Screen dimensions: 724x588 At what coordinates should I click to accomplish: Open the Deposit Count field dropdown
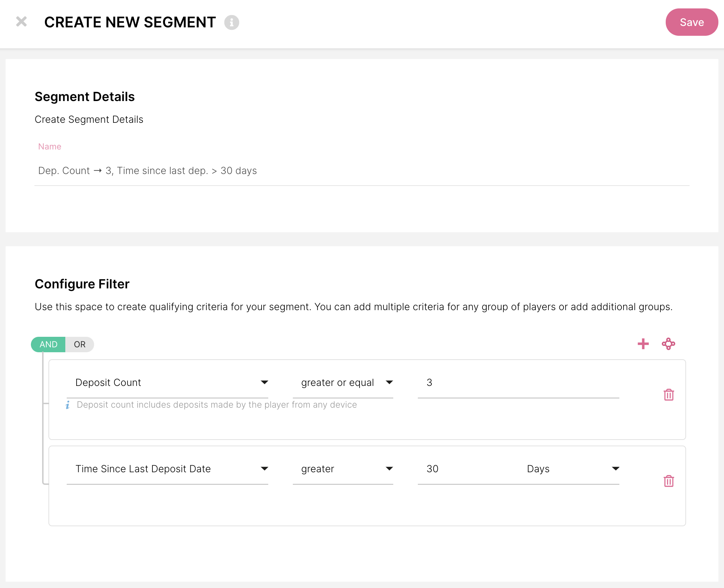pos(167,382)
